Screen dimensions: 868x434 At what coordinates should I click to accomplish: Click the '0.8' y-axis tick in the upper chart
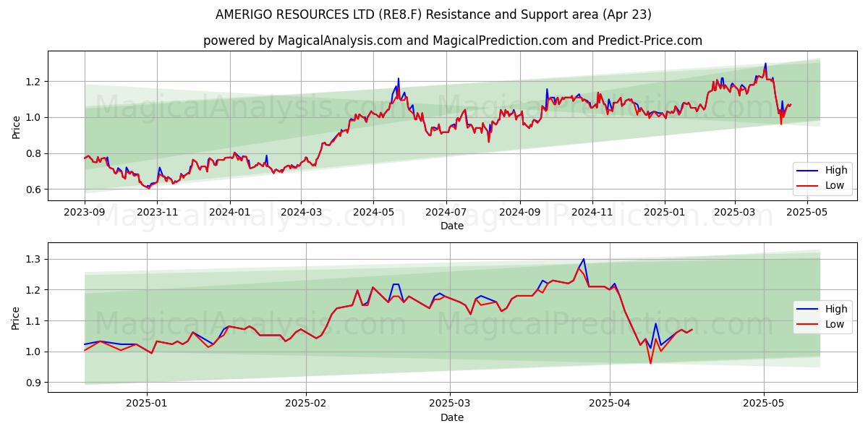click(35, 153)
